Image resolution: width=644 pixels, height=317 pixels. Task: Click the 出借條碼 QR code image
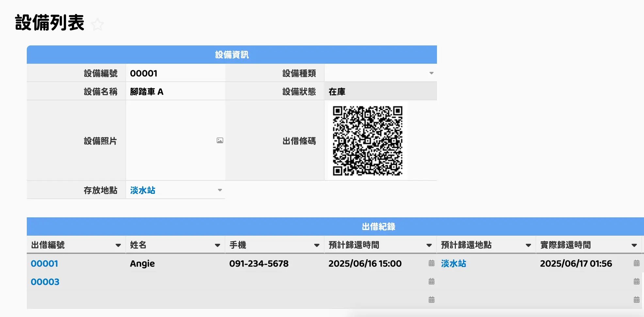[367, 141]
